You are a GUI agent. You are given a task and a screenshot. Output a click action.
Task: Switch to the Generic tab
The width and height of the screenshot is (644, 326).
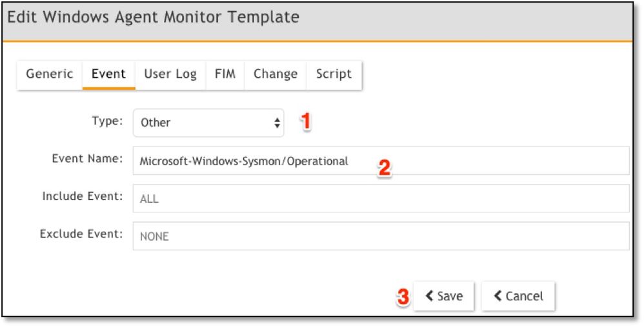click(x=49, y=74)
